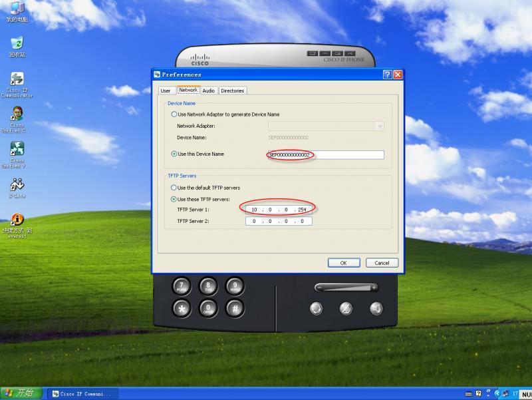This screenshot has height=400, width=532.
Task: Open the Cisco Unified C... shortcut with face icon
Action: pyautogui.click(x=16, y=120)
